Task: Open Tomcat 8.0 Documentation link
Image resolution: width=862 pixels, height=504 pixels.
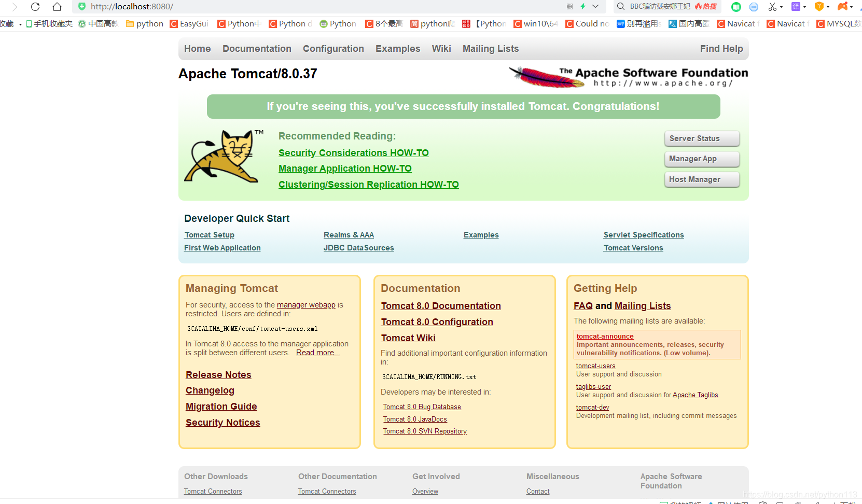Action: tap(441, 306)
